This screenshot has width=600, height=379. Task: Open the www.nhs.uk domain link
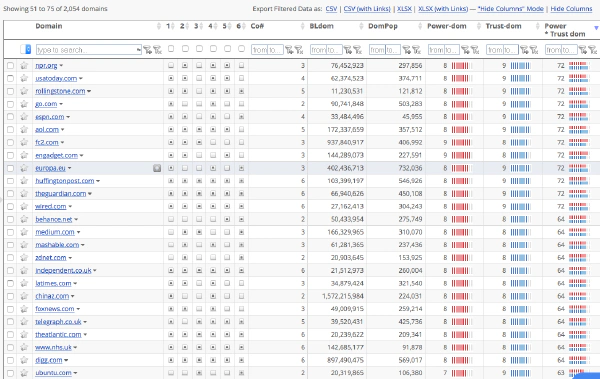[x=53, y=347]
